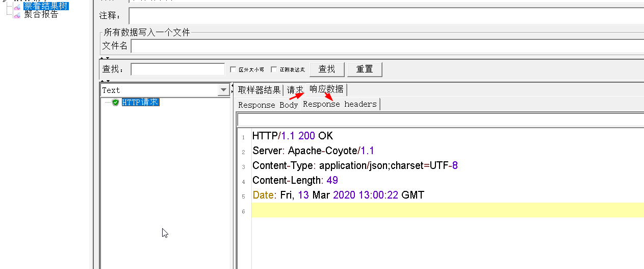Switch to the 响应数据 tab
The height and width of the screenshot is (269, 644).
[x=326, y=89]
